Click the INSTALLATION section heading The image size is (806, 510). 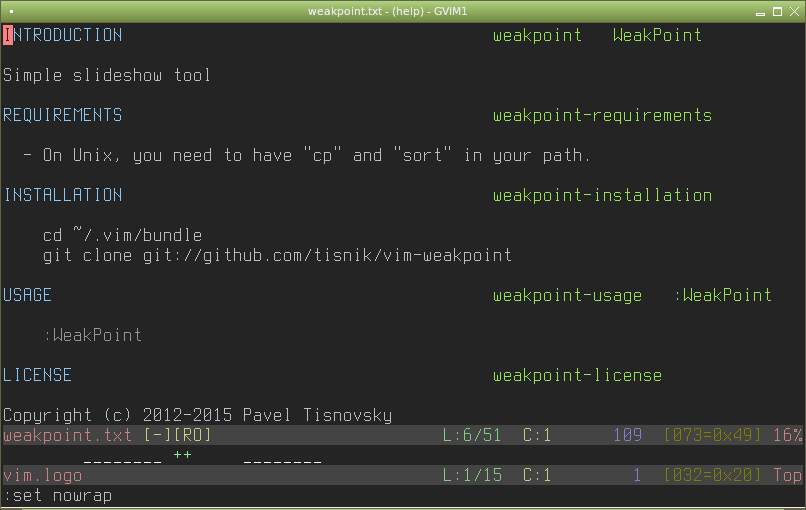(x=62, y=195)
